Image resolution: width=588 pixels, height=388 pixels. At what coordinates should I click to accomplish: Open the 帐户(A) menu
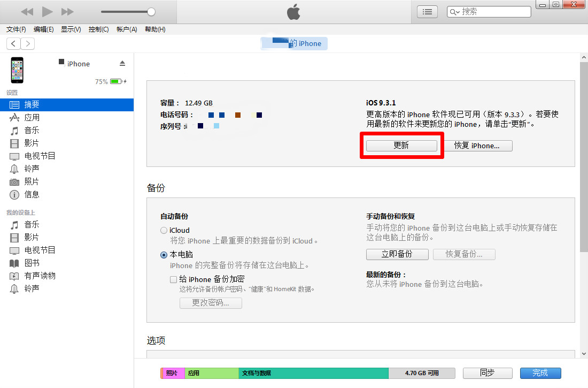coord(127,29)
